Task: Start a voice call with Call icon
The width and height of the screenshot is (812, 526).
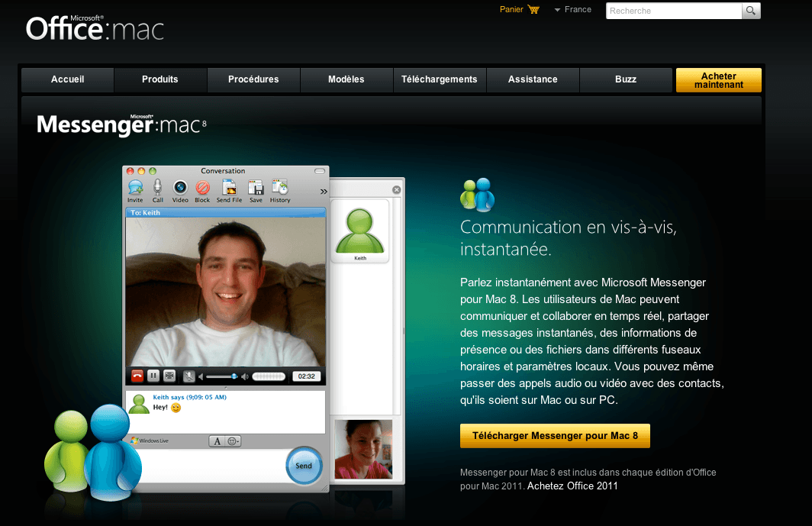Action: click(x=157, y=191)
